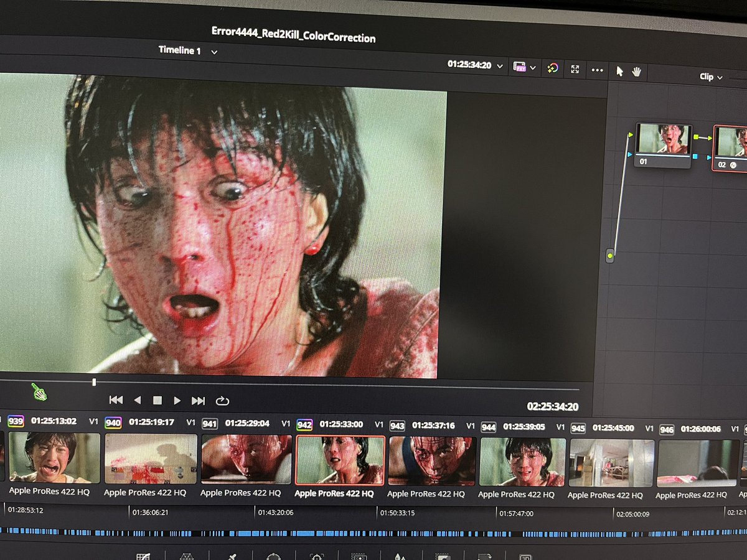
Task: Click the 941 clip number badge
Action: coord(210,424)
